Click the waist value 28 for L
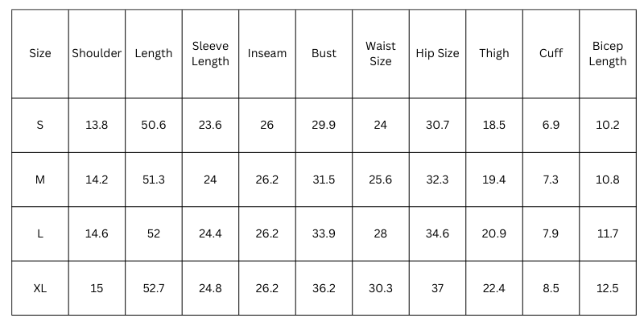Screen dimensions: 644x322 (380, 233)
